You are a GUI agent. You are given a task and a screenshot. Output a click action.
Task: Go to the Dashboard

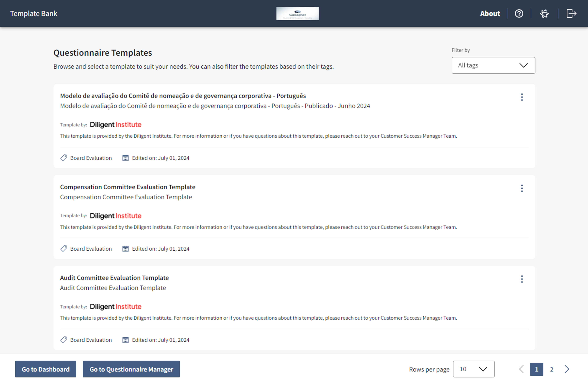tap(45, 369)
